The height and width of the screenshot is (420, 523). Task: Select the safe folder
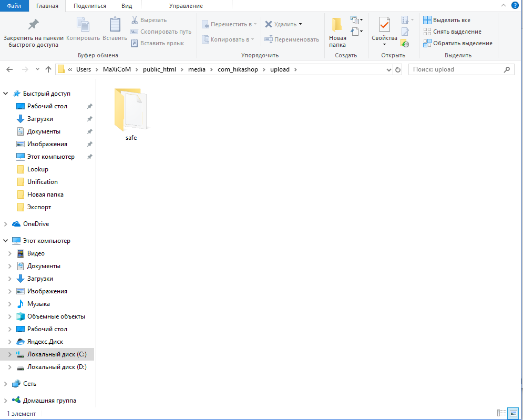pos(131,114)
